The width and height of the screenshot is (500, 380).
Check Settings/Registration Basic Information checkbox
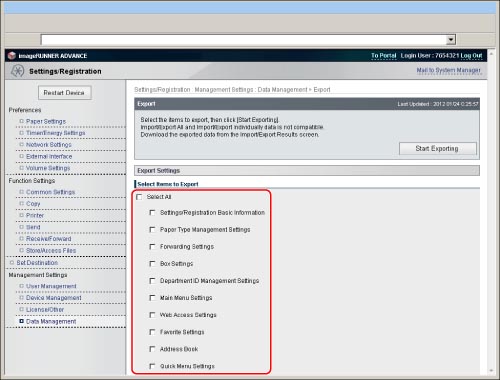152,212
